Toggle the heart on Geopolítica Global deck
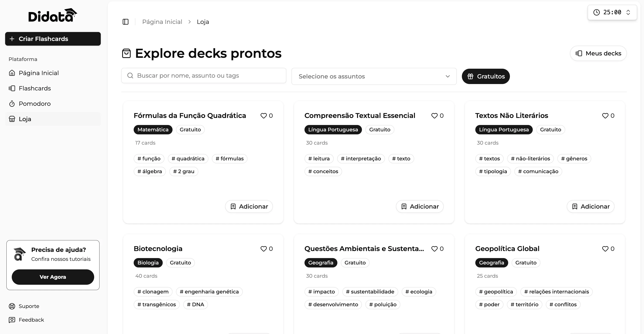This screenshot has height=334, width=644. [605, 248]
